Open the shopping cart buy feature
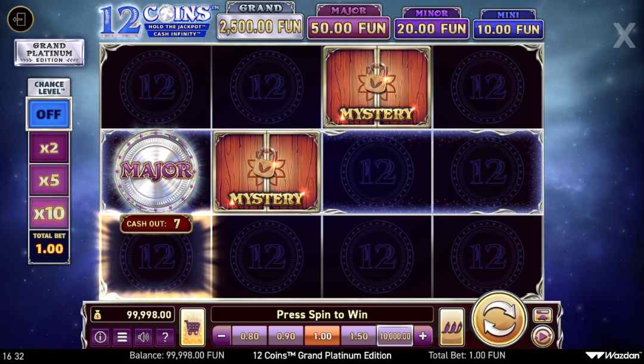 193,326
